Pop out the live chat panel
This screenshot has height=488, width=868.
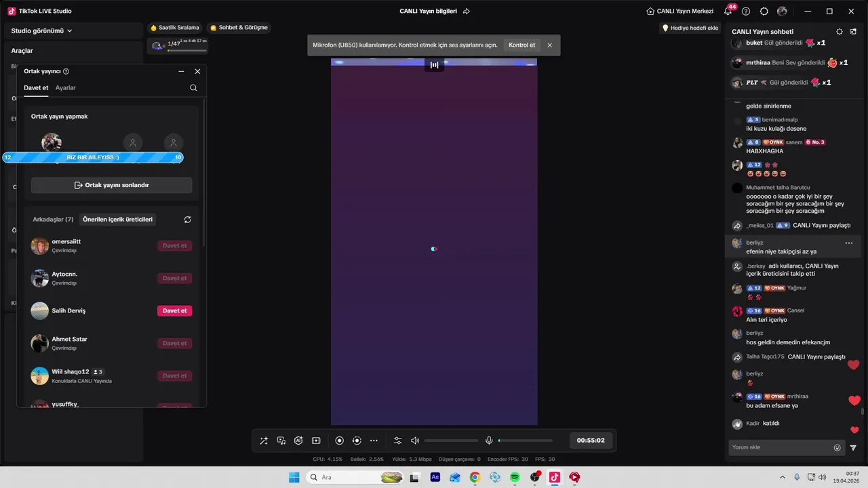(854, 32)
